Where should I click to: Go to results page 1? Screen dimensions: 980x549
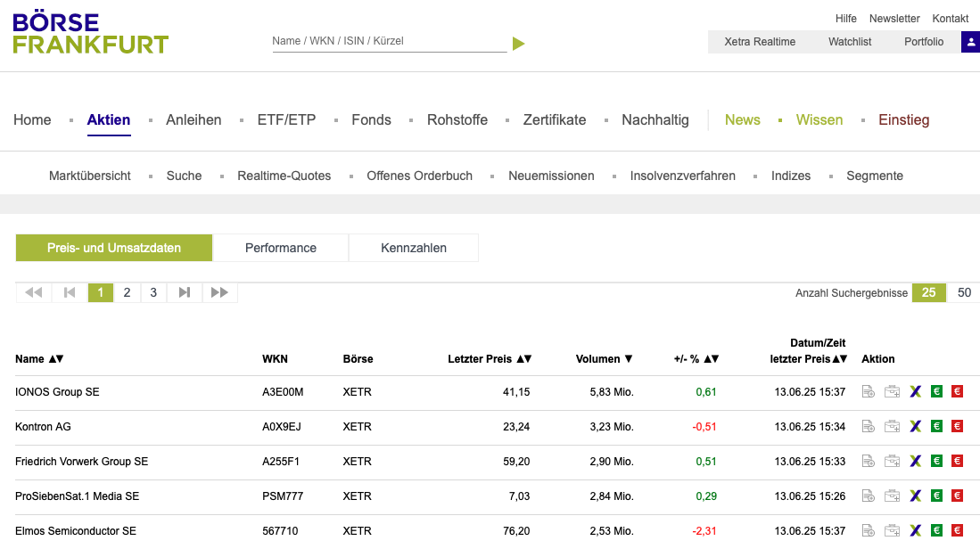click(x=101, y=292)
